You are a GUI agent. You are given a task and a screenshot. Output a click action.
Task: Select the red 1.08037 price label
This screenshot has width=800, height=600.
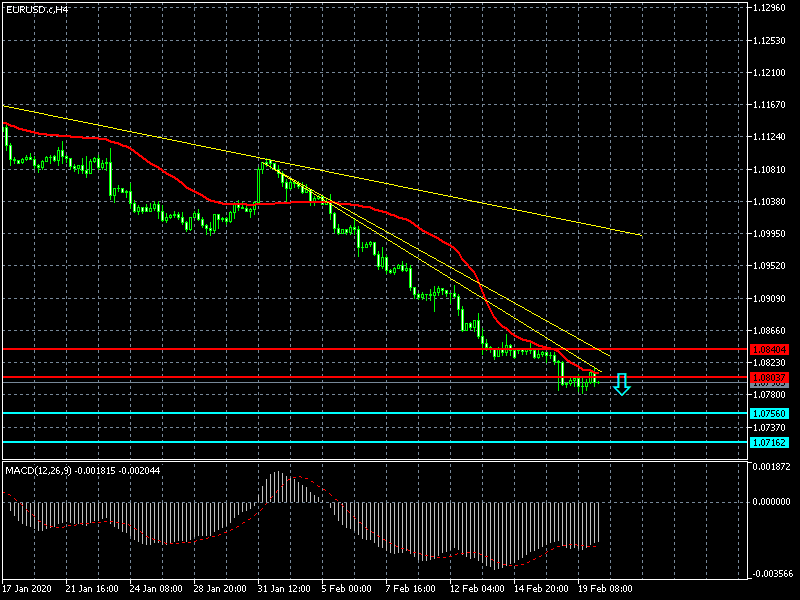(x=769, y=378)
